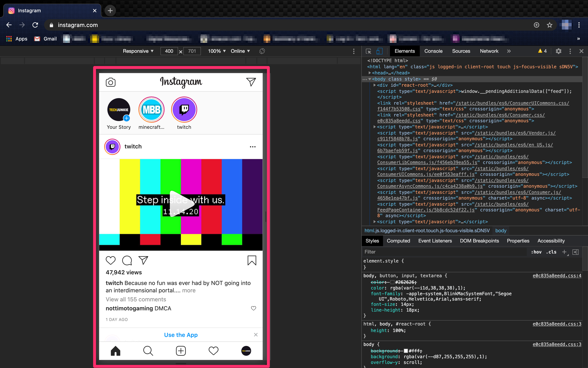Open the Computed styles tab

tap(398, 241)
